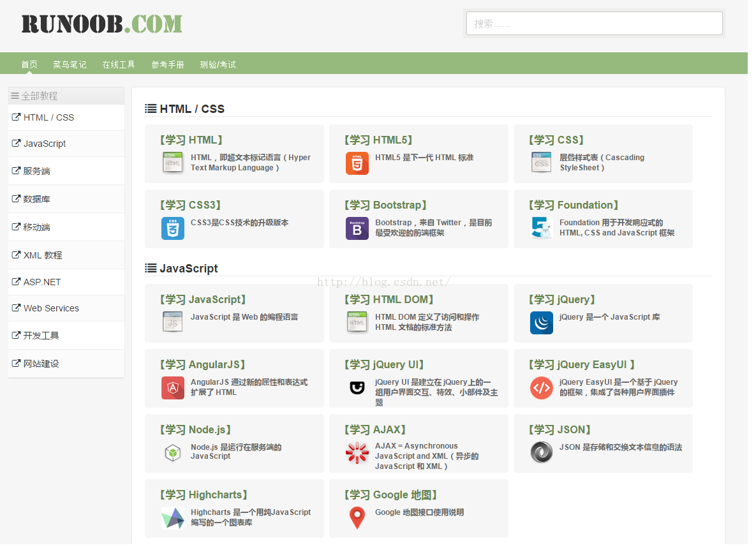Click the RUNOOB.COM logo
This screenshot has height=550, width=756.
[103, 24]
